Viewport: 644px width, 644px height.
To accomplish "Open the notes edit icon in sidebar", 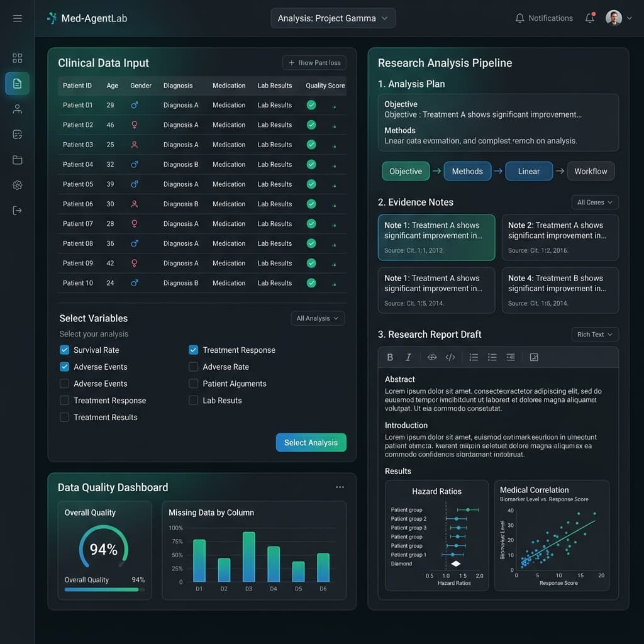I will coord(17,135).
